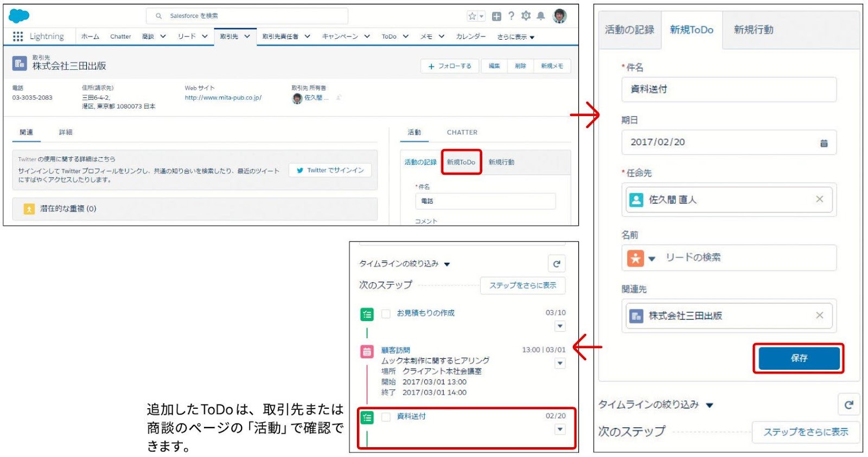Click the 件名 field containing 資料送付

pyautogui.click(x=729, y=89)
